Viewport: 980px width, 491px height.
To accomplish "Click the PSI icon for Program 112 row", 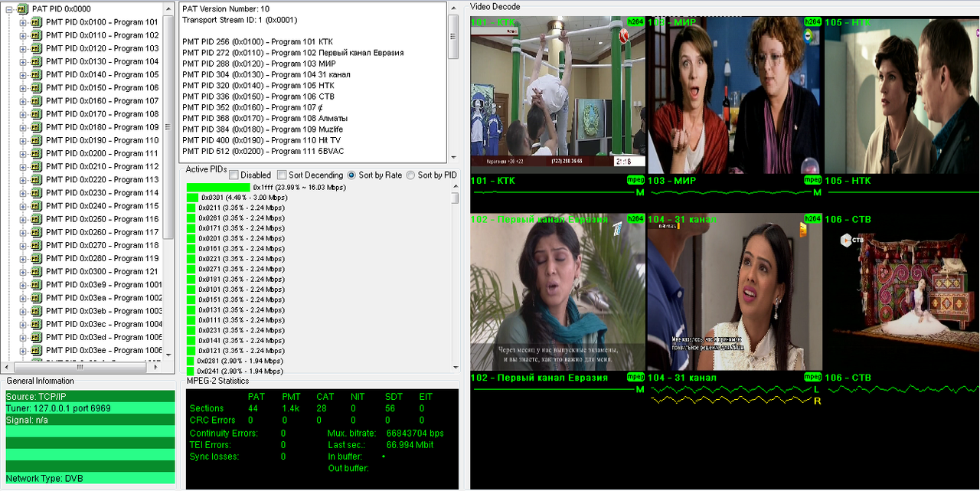I will [36, 166].
